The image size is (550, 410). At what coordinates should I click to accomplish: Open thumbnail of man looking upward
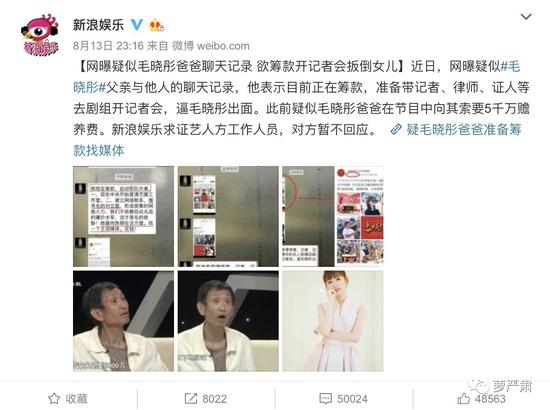point(123,321)
